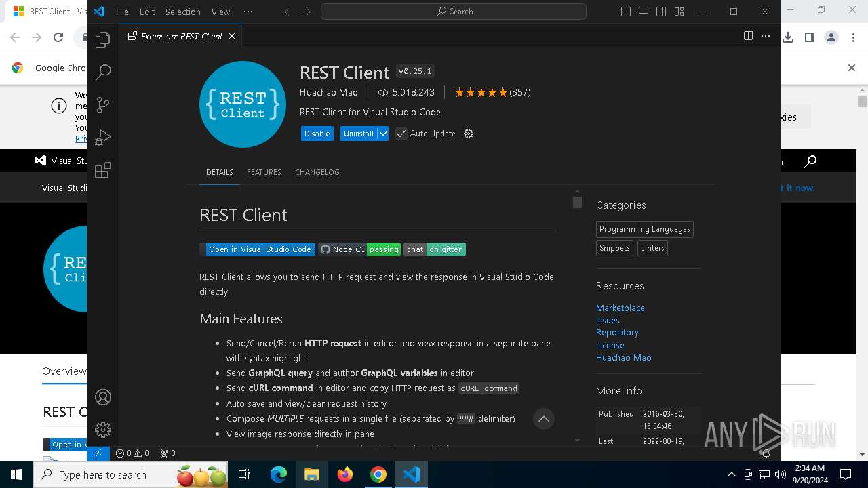This screenshot has width=868, height=488.
Task: Expand the Uninstall dropdown arrow
Action: coord(383,134)
